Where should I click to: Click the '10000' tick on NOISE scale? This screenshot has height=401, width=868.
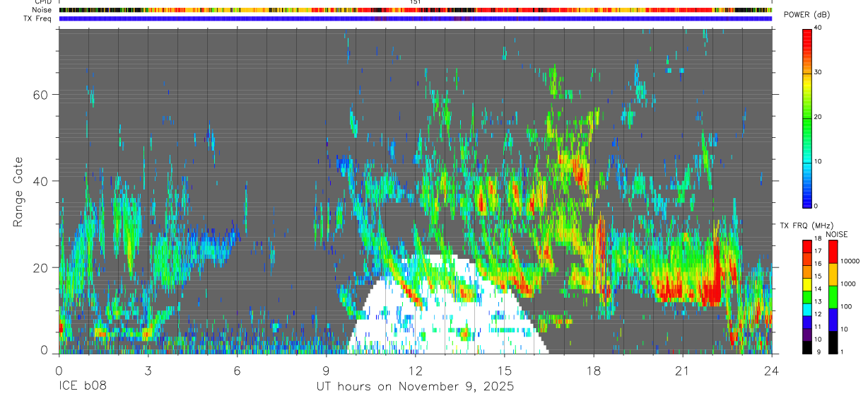click(x=850, y=262)
